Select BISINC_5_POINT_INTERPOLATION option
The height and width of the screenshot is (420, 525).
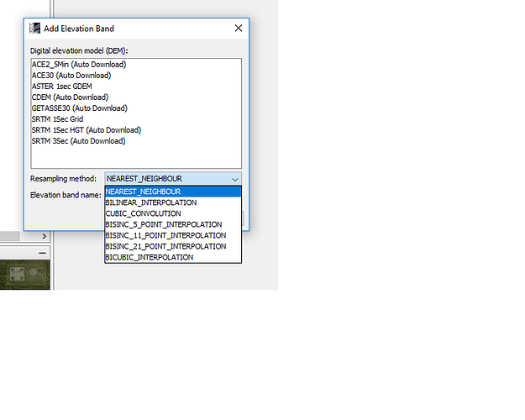pyautogui.click(x=173, y=224)
